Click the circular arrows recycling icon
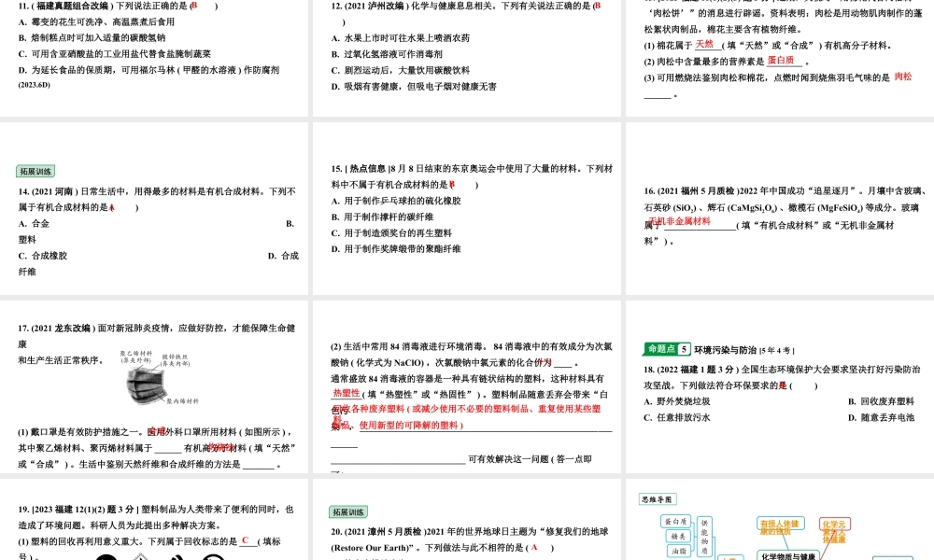934x560 pixels. [x=210, y=557]
